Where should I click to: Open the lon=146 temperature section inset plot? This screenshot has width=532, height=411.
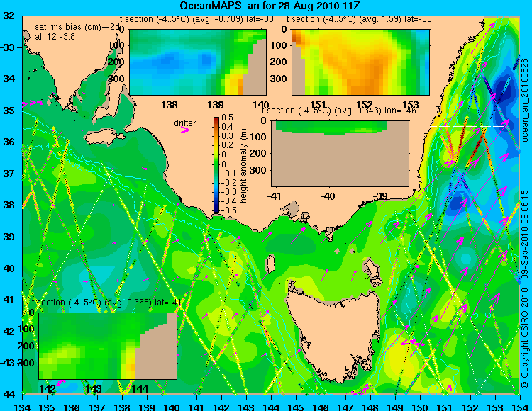[x=340, y=154]
